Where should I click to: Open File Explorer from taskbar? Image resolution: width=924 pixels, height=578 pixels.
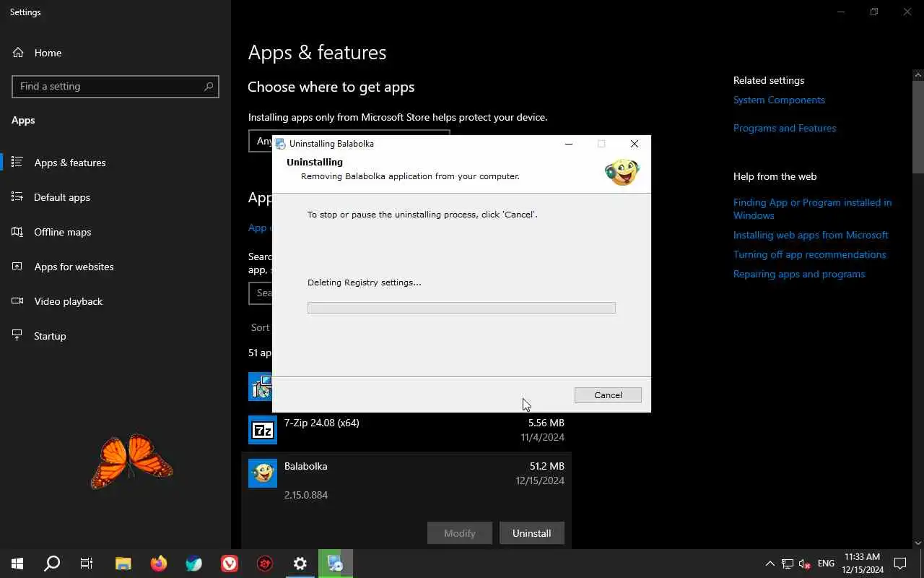pyautogui.click(x=123, y=564)
